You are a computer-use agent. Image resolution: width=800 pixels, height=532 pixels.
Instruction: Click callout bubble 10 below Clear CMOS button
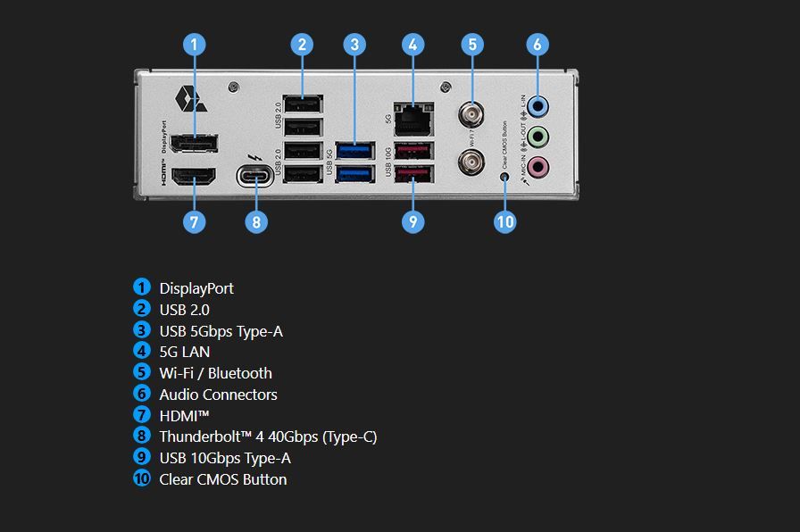tap(504, 222)
